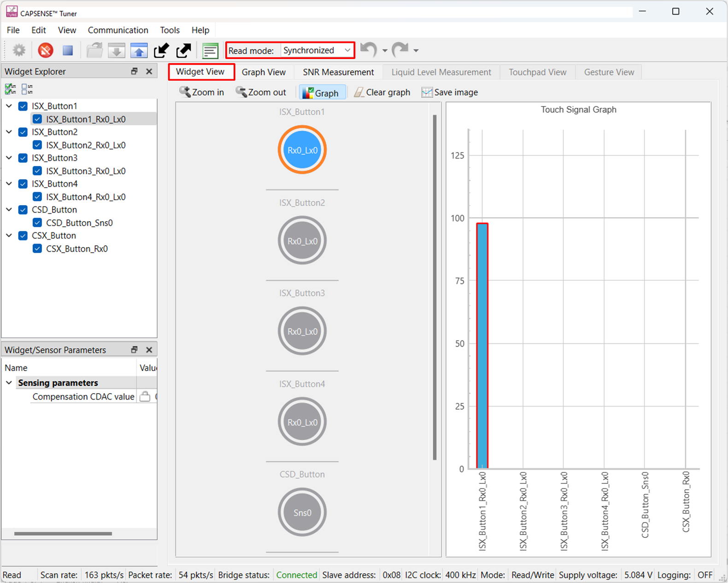Viewport: 728px width, 583px height.
Task: Uncheck the ISX_Button2 checkbox
Action: tap(23, 132)
